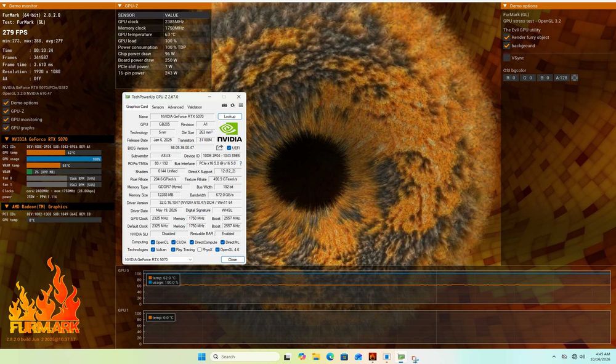The image size is (616, 364).
Task: Toggle the PhysX checkbox
Action: tap(200, 249)
